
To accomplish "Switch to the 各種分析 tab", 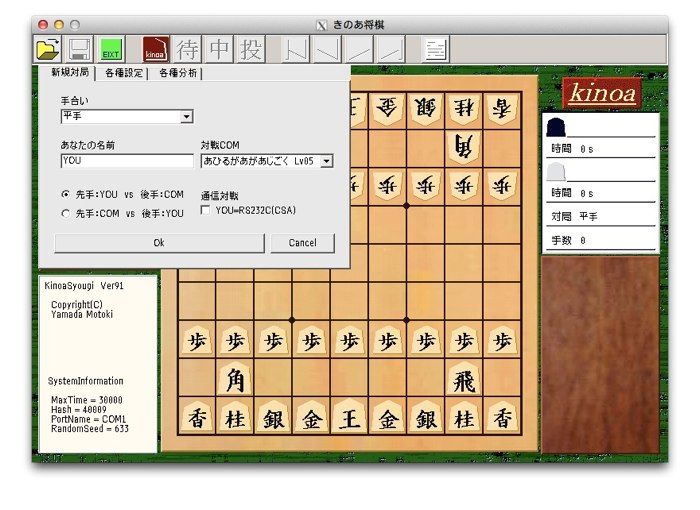I will click(178, 73).
